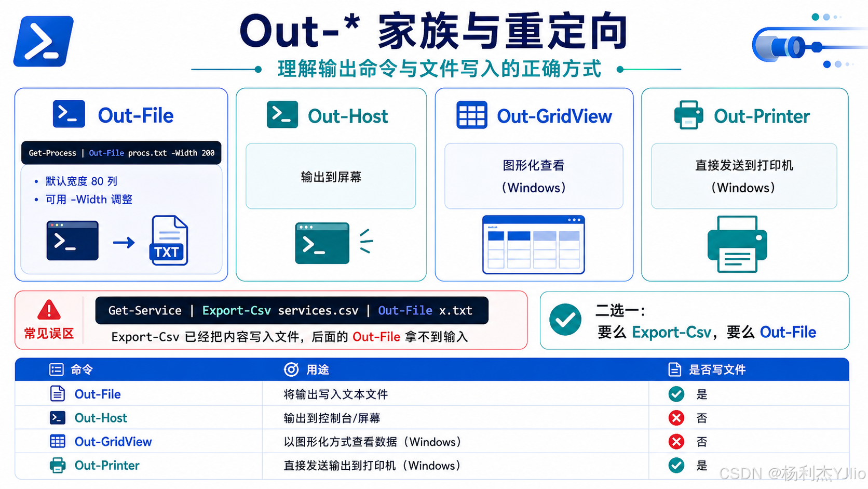Click the Get-Process Out-File procs.txt code snippet

coord(121,153)
